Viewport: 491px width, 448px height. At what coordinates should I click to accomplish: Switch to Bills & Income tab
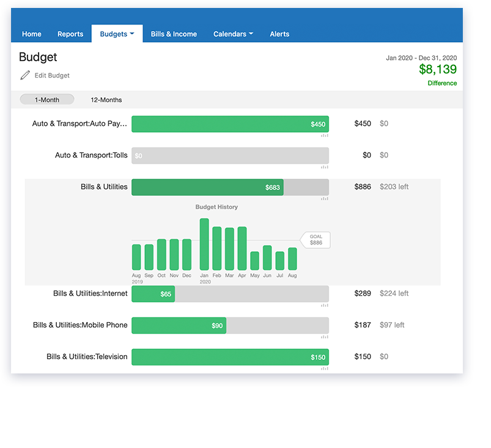coord(174,34)
